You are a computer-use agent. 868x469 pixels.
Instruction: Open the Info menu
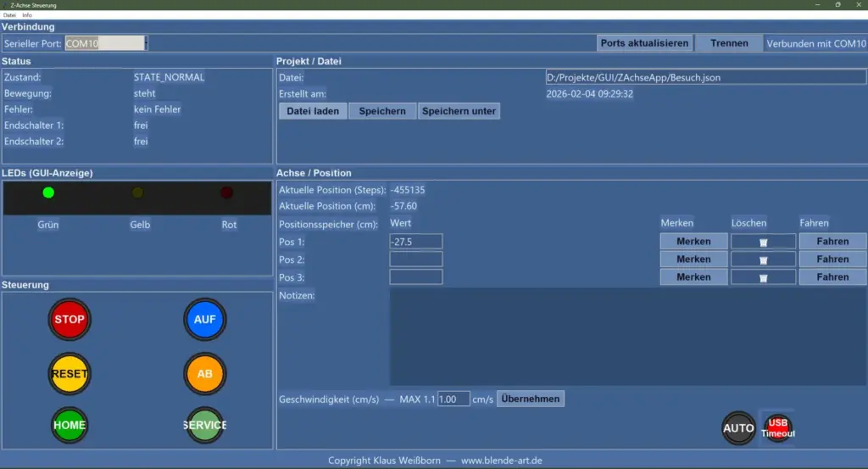(26, 15)
